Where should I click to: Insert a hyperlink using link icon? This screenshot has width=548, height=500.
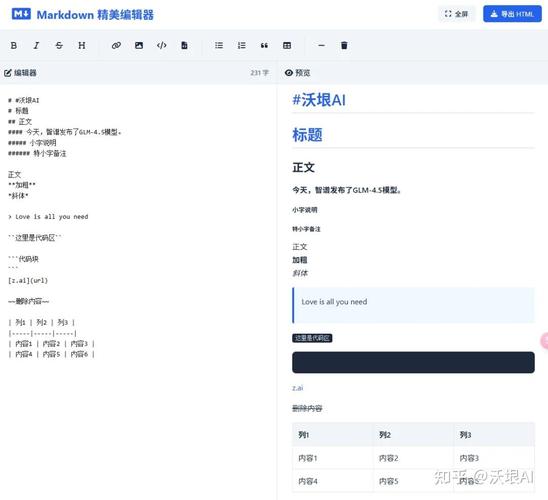point(116,45)
